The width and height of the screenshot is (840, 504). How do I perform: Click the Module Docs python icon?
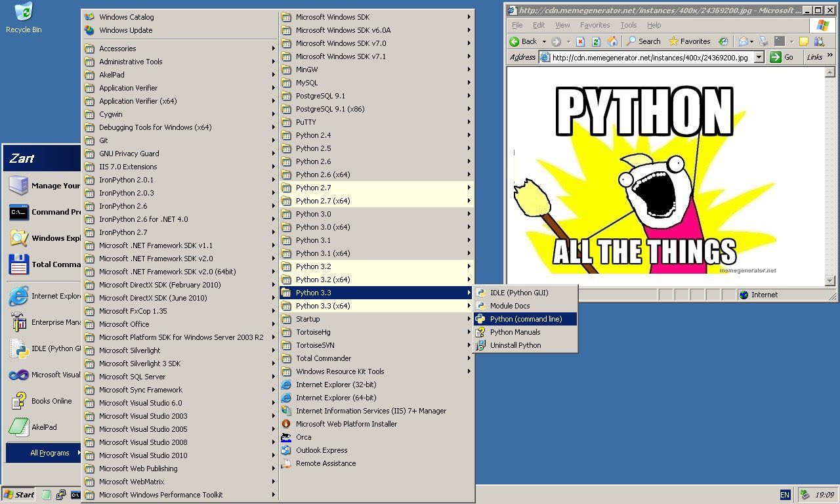click(480, 306)
